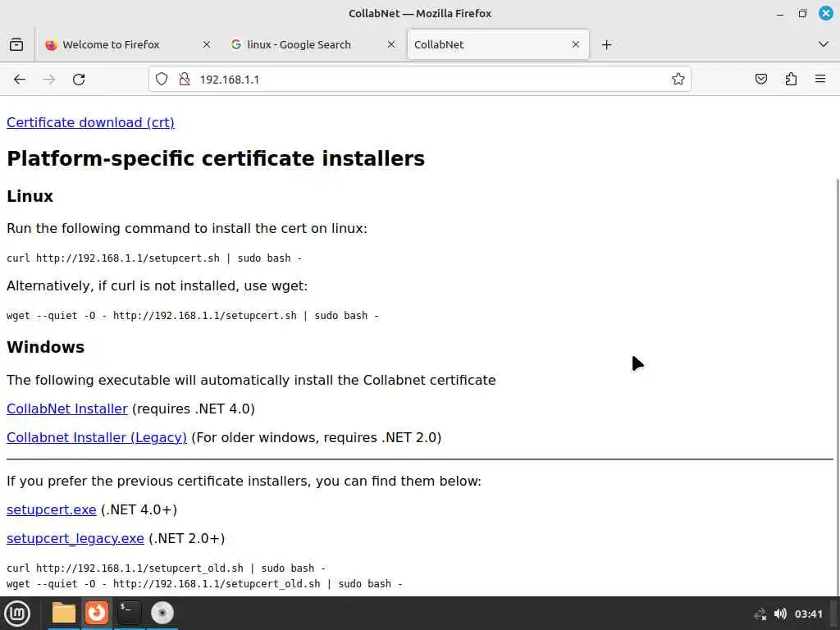The image size is (840, 630).
Task: Close the CollabNet tab
Action: 576,44
